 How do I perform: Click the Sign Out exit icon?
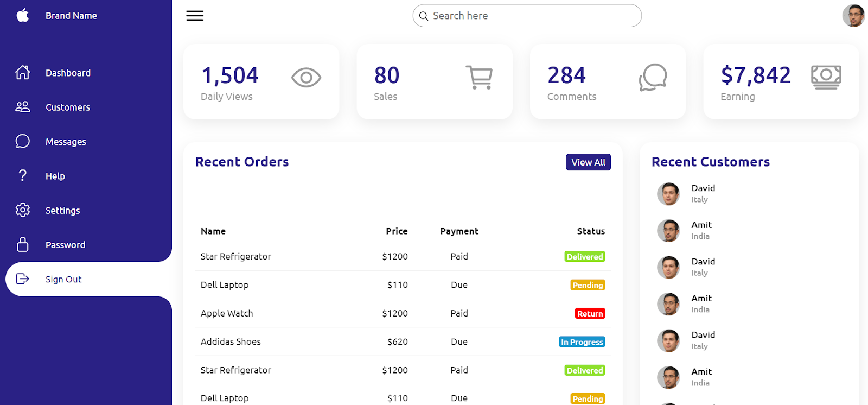(x=23, y=279)
